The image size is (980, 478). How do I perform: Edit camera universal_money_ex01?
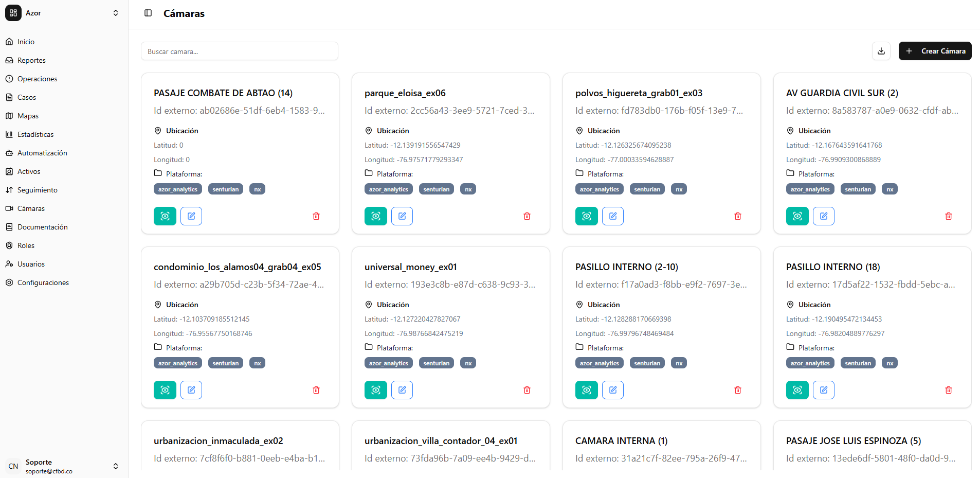[402, 390]
